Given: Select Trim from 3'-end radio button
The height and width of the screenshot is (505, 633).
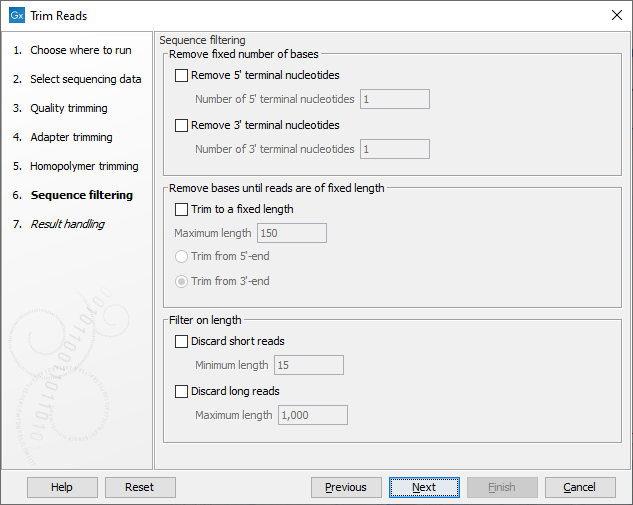Looking at the screenshot, I should (181, 282).
